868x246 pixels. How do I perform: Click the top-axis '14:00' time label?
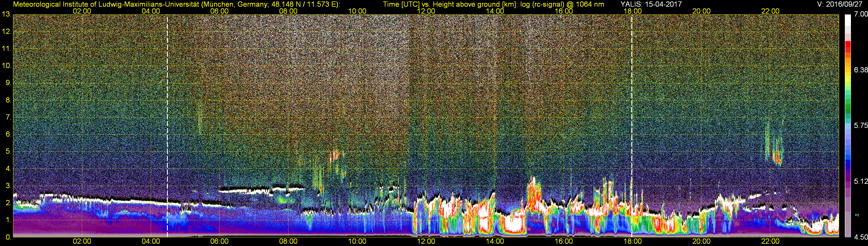[495, 11]
